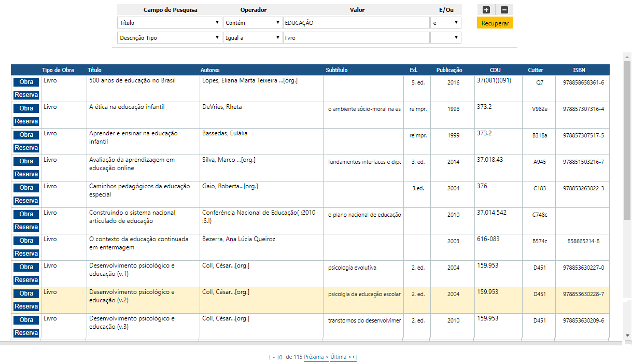
Task: Click the yellow Recuperar button
Action: point(495,23)
